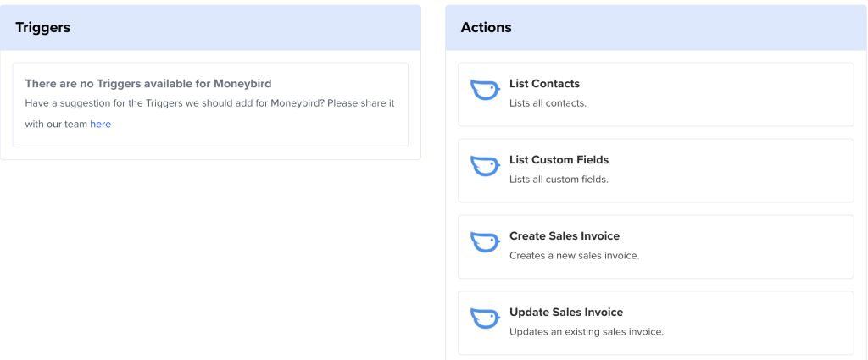
Task: Click the 'Lists all contacts.' description
Action: [548, 103]
